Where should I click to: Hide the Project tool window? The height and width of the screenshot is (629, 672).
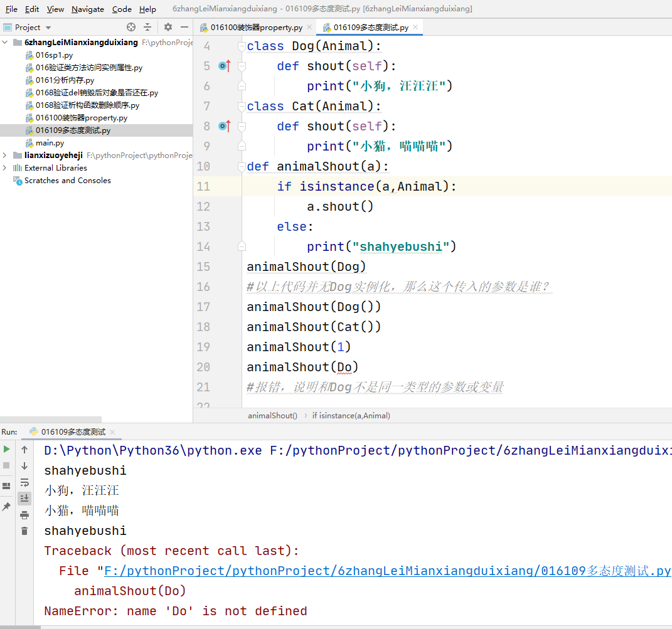coord(184,27)
